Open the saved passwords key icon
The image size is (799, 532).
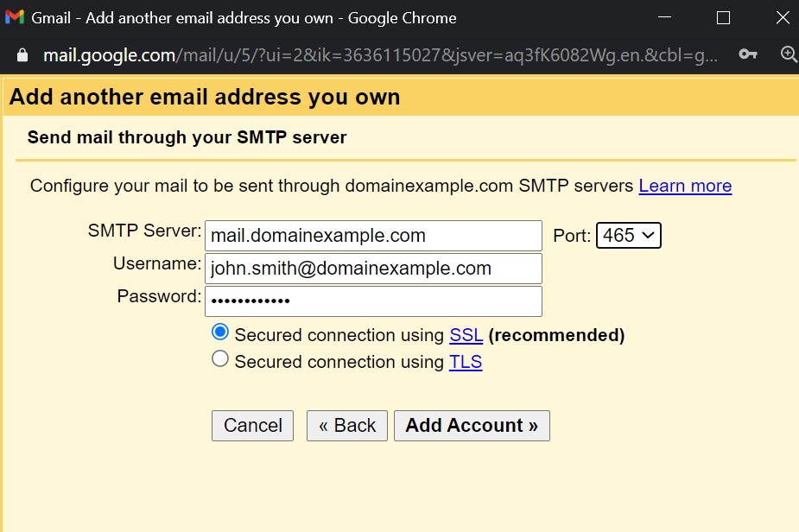(747, 54)
